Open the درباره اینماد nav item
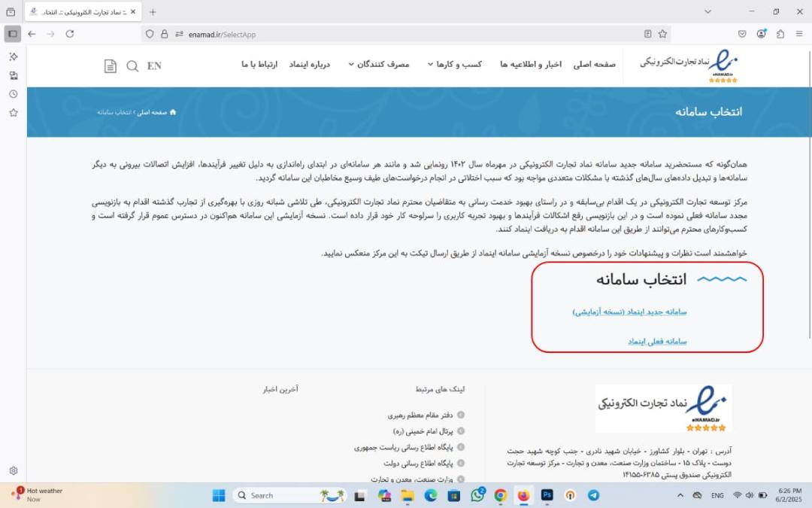 [x=310, y=64]
